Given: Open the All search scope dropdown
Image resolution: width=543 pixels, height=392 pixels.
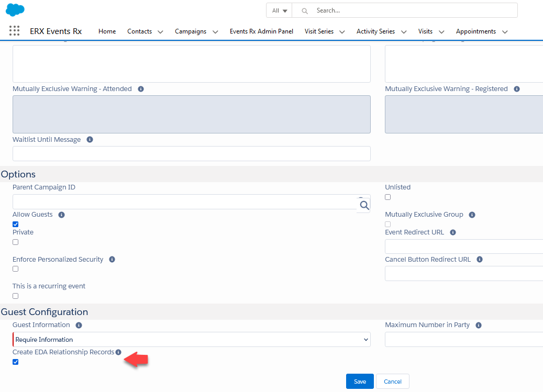Looking at the screenshot, I should click(280, 10).
